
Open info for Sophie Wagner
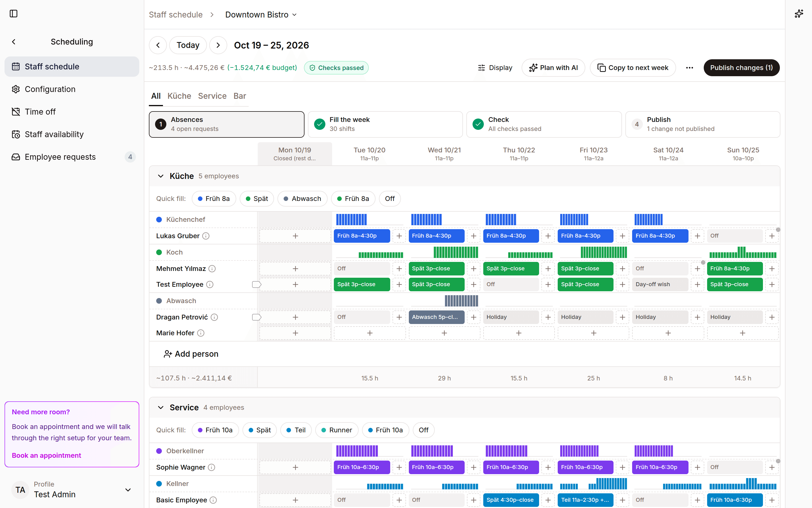click(x=211, y=467)
